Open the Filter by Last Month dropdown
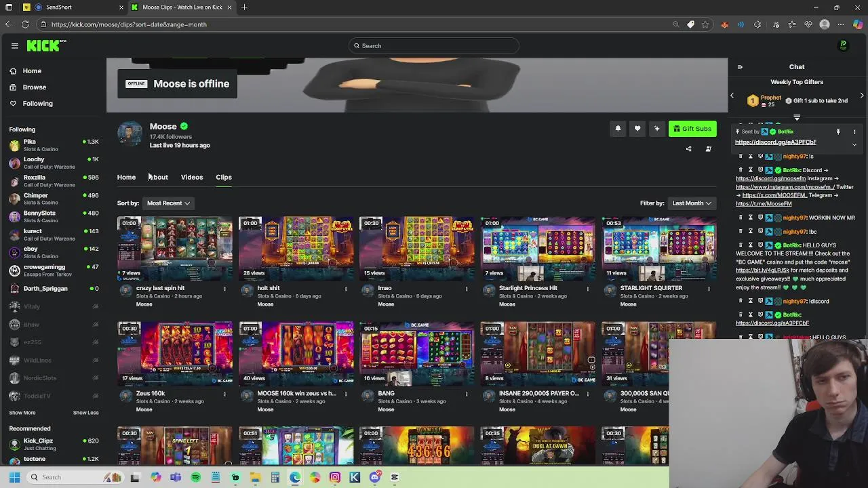The image size is (868, 488). click(x=692, y=203)
